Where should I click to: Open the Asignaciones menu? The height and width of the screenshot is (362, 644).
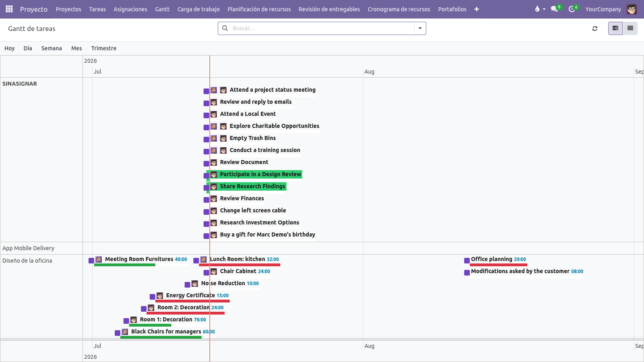(130, 9)
